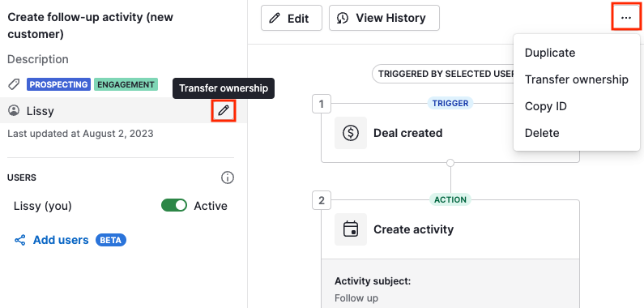This screenshot has height=308, width=644.
Task: Click the info icon beside USERS
Action: click(228, 178)
